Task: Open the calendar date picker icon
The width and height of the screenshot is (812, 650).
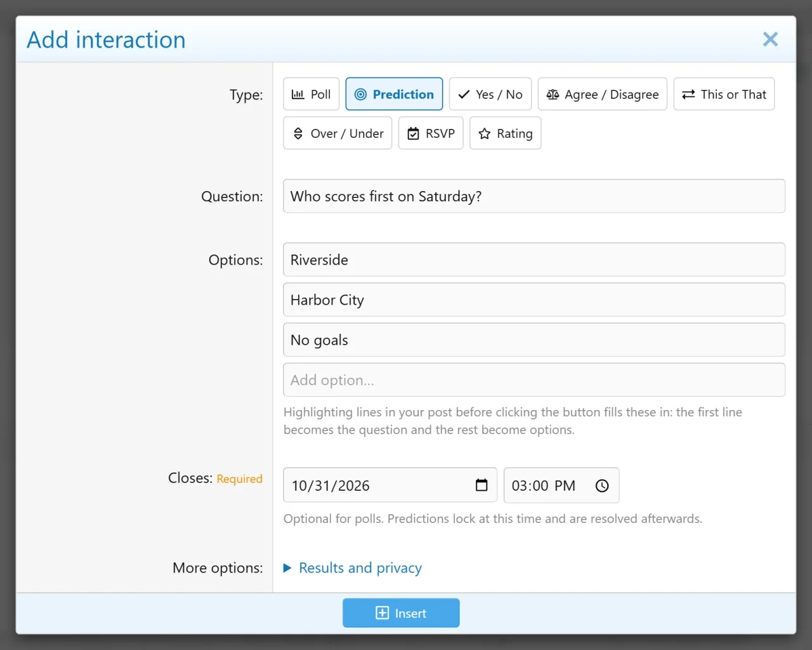Action: coord(481,485)
